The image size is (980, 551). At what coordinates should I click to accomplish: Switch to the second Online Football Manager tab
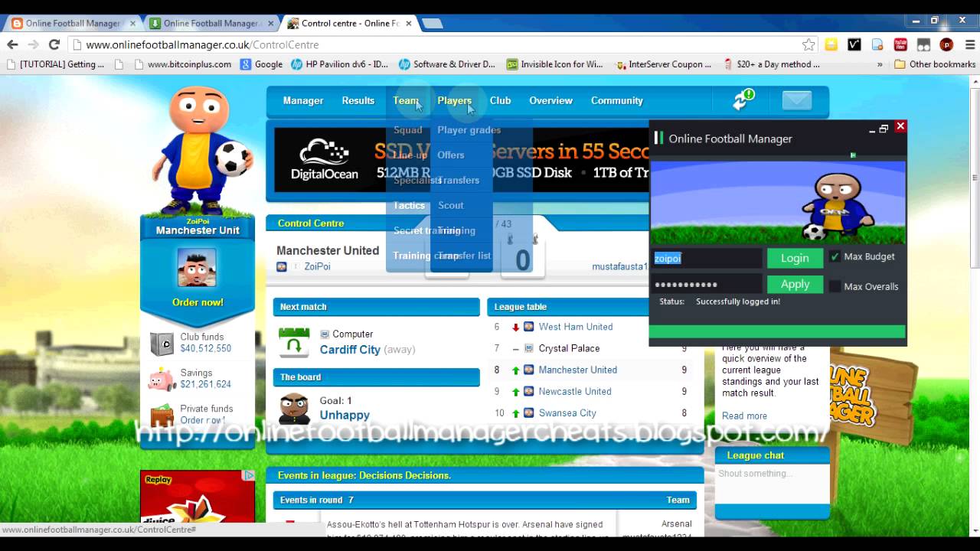click(x=211, y=23)
